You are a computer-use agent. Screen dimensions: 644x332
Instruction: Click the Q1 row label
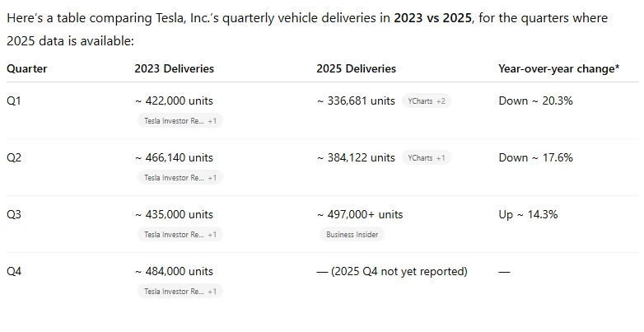(14, 101)
